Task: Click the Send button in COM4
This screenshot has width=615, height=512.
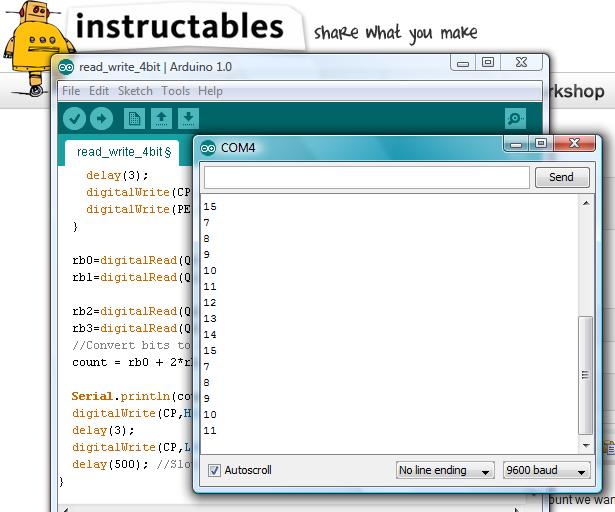Action: coord(562,177)
